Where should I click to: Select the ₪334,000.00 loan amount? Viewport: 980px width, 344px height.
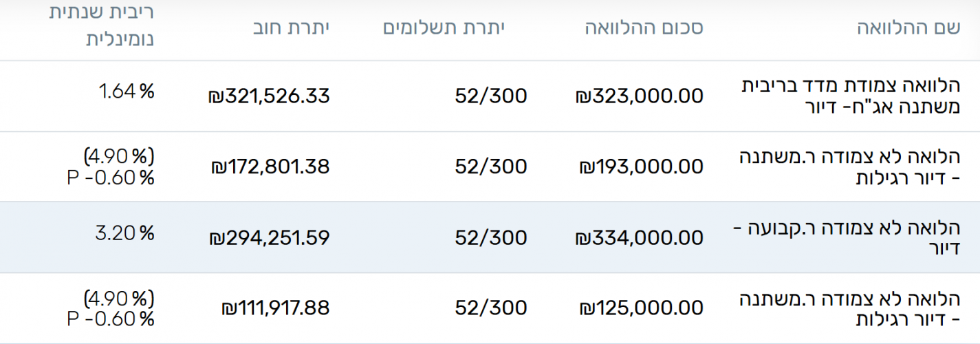pos(640,237)
